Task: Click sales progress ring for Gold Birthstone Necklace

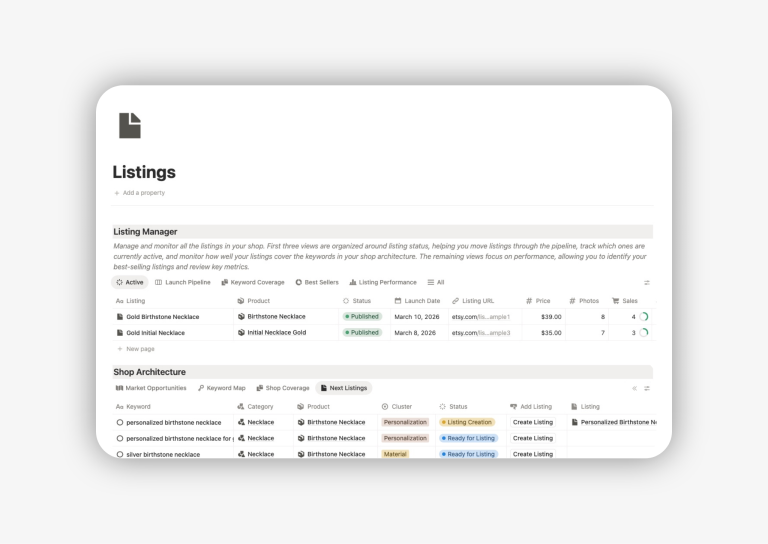Action: [x=644, y=317]
